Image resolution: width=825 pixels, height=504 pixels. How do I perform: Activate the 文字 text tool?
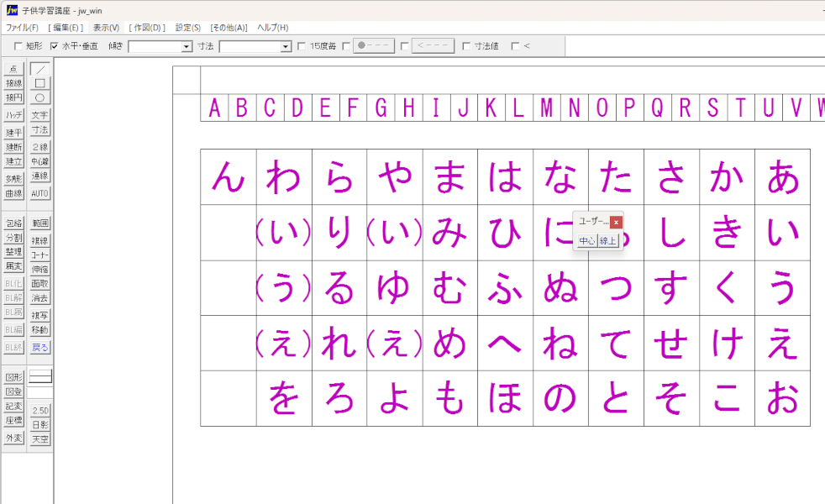[x=40, y=115]
